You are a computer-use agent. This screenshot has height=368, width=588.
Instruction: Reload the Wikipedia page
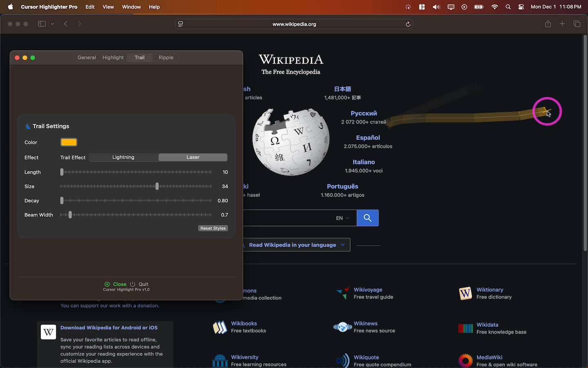point(408,24)
